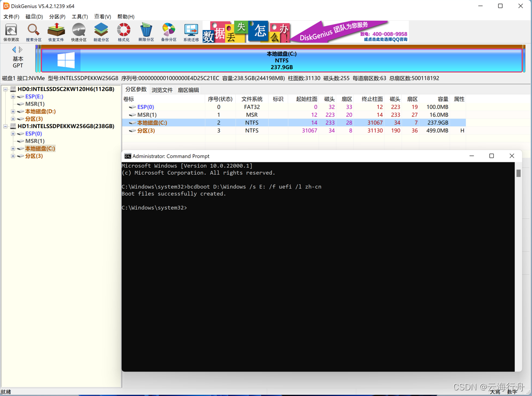Click the Delete Partition (删除分区) icon
Screen dimensions: 532x396
(146, 32)
